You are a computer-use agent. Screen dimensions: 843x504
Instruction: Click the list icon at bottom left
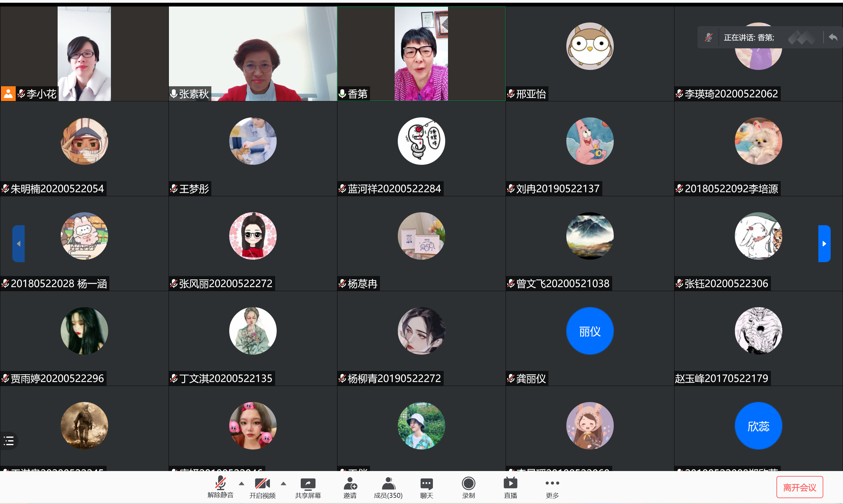(x=9, y=441)
